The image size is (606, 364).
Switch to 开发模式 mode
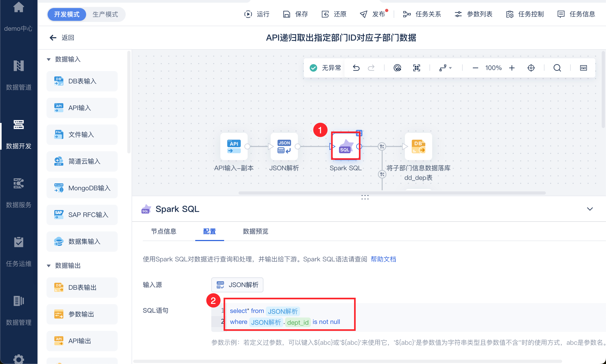click(67, 14)
